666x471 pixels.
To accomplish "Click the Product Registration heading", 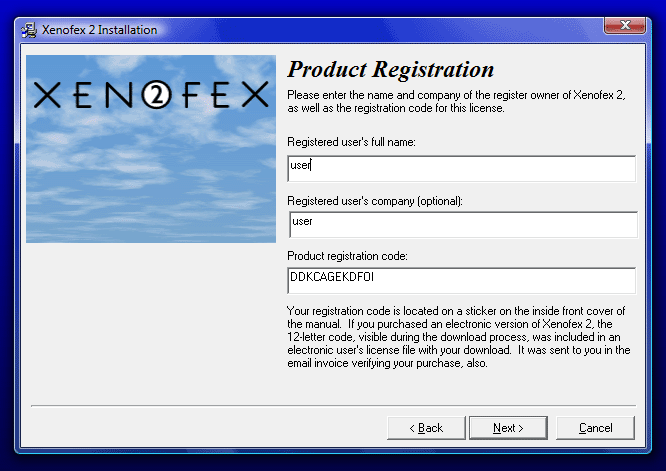I will point(390,69).
